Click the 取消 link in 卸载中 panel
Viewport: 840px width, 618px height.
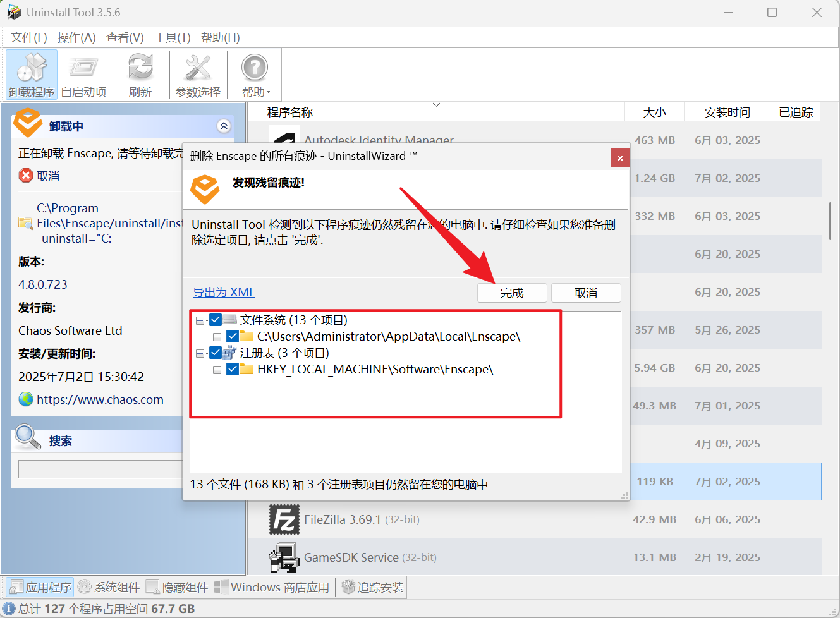point(48,176)
